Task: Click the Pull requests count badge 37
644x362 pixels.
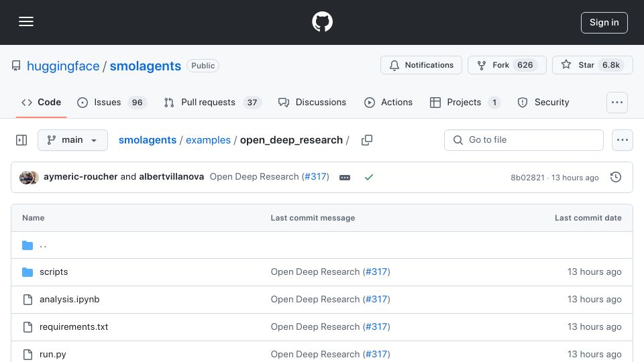Action: pyautogui.click(x=252, y=102)
